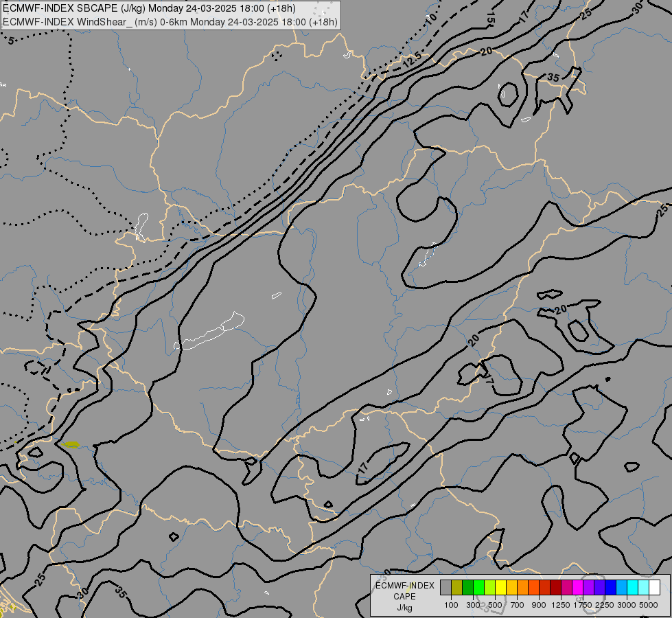Click the legend value 2250
Screen dimensions: 672x618
point(605,605)
